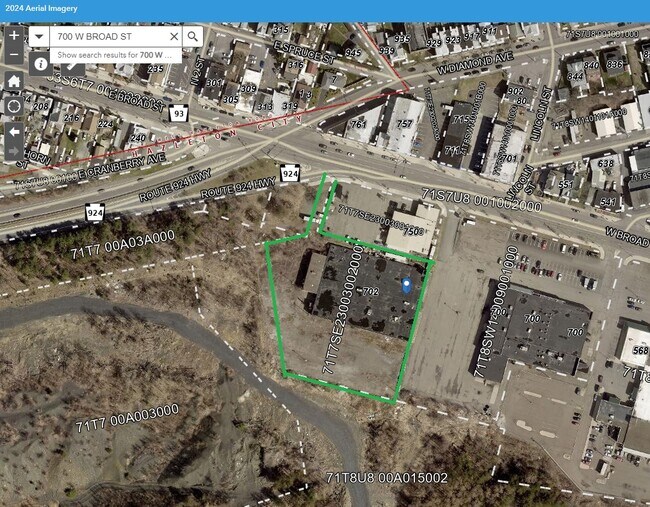Click the blue location pin marker
This screenshot has height=507, width=650.
407,286
